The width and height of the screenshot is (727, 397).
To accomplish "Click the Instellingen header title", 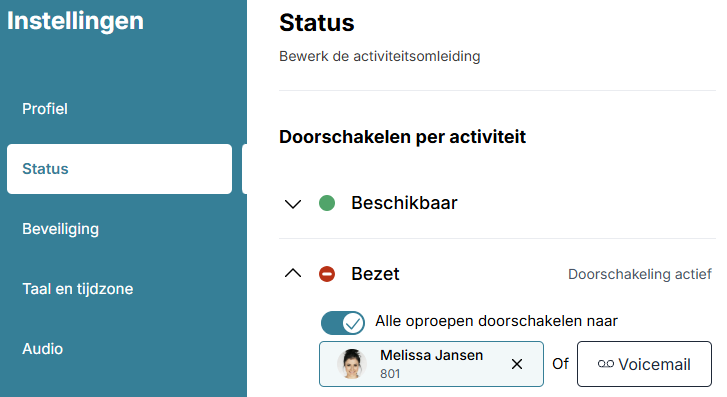I will (x=76, y=21).
